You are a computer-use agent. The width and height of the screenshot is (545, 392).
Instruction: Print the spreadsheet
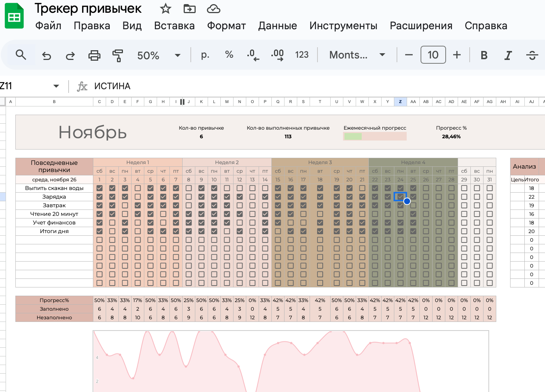point(94,55)
